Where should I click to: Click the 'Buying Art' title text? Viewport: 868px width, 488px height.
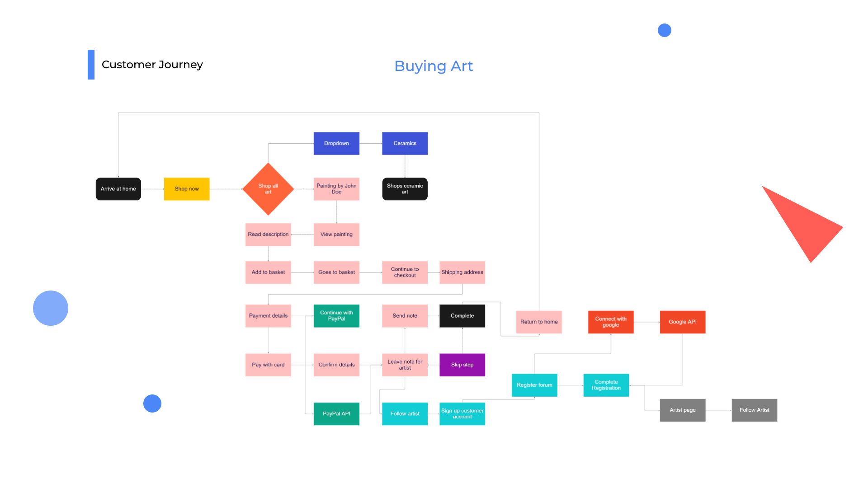point(433,66)
